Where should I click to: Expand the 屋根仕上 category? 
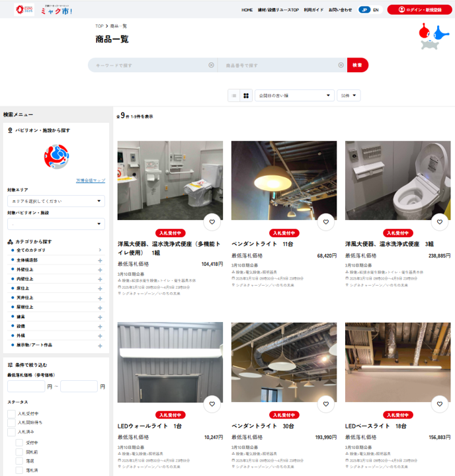click(100, 308)
